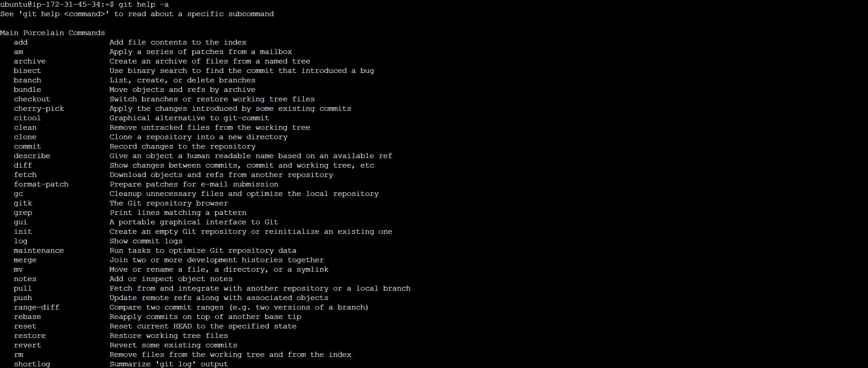Select the 'Clone a repository into a new directory' text
Image resolution: width=868 pixels, height=368 pixels.
[x=199, y=137]
